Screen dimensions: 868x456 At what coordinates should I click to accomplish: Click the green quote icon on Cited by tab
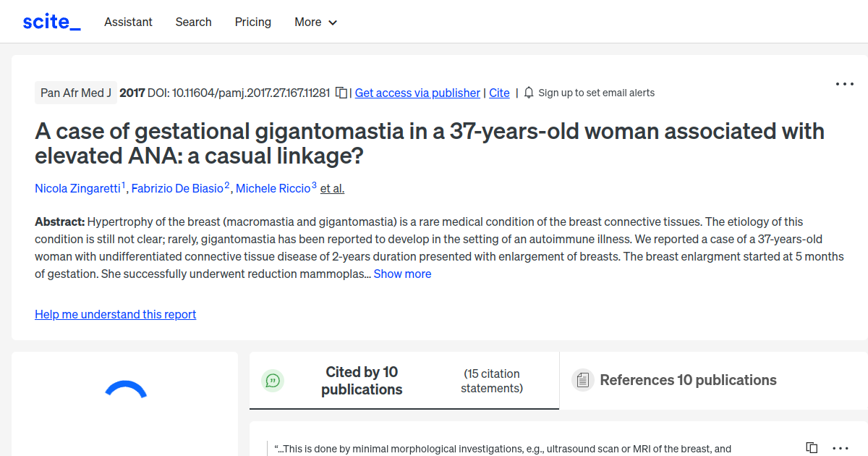tap(273, 380)
